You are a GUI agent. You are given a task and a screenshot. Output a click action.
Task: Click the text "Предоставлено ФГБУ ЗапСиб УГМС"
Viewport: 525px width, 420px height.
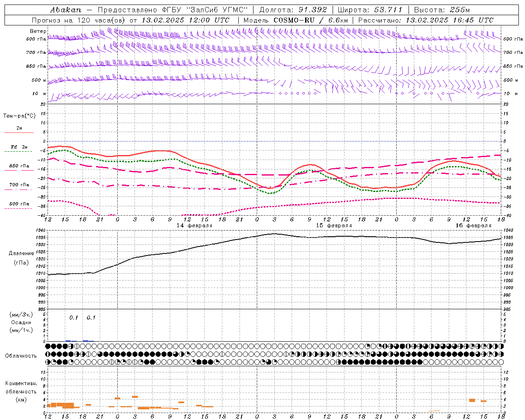tap(173, 10)
